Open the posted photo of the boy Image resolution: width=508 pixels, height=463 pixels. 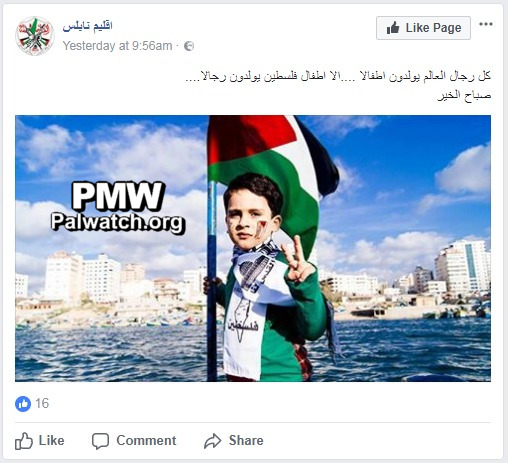coord(253,248)
